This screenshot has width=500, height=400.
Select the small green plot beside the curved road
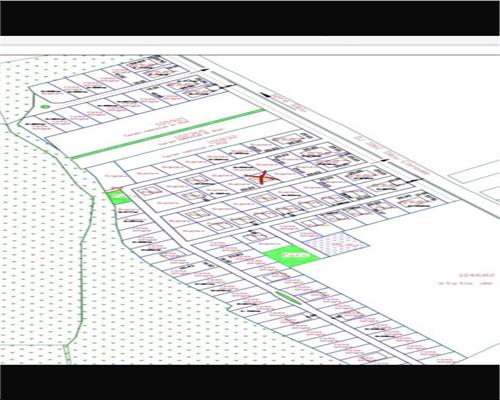pos(118,197)
